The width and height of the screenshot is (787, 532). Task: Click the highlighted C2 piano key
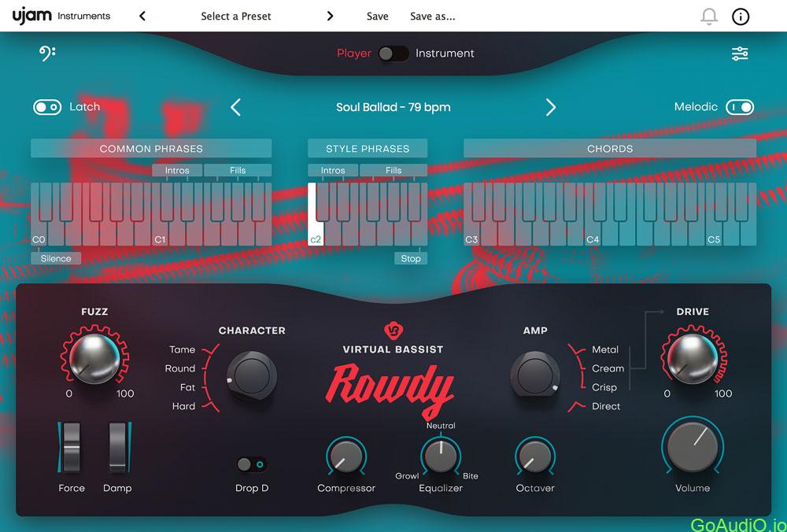(x=314, y=234)
